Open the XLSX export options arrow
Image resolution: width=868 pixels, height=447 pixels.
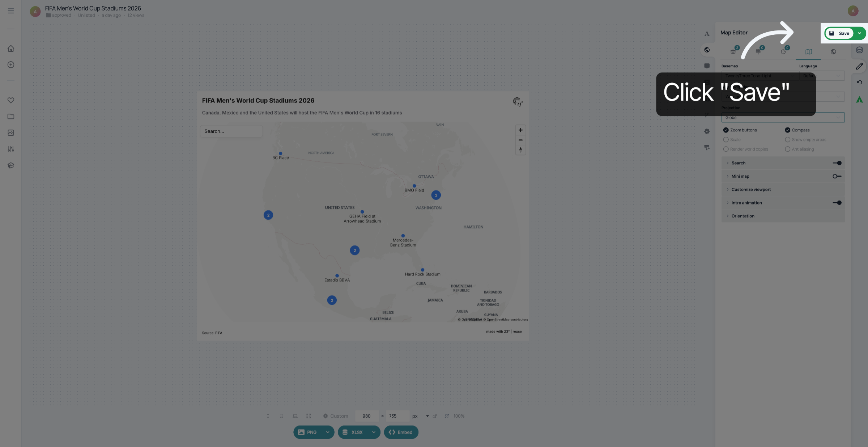(374, 432)
